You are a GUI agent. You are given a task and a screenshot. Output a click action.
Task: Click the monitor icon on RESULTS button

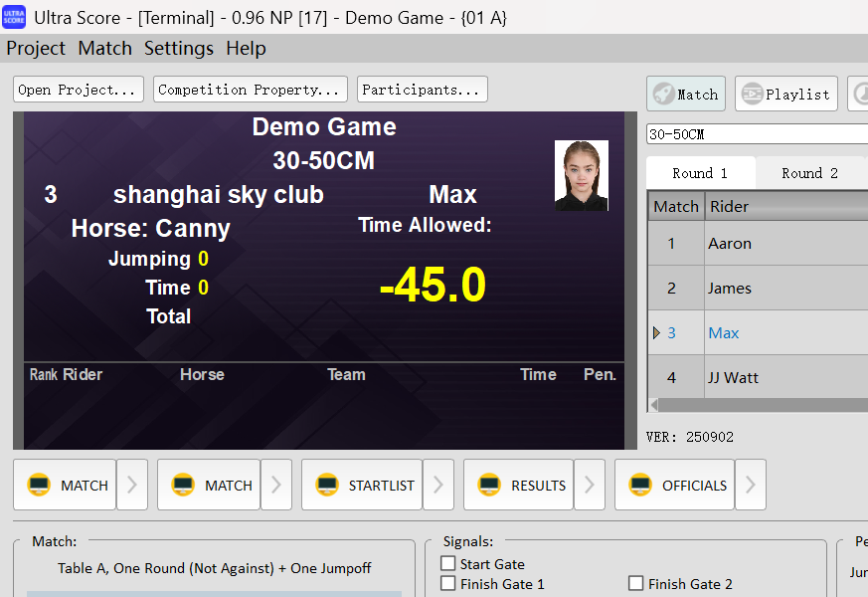click(x=489, y=485)
